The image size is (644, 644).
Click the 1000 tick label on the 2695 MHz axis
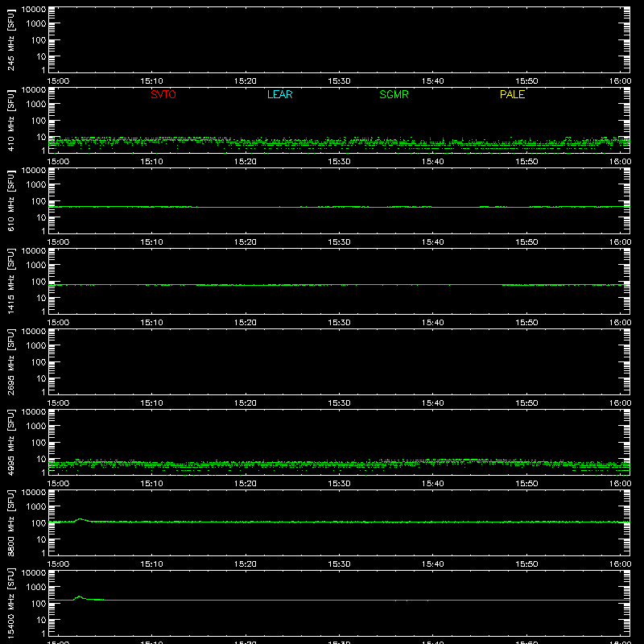coord(36,346)
